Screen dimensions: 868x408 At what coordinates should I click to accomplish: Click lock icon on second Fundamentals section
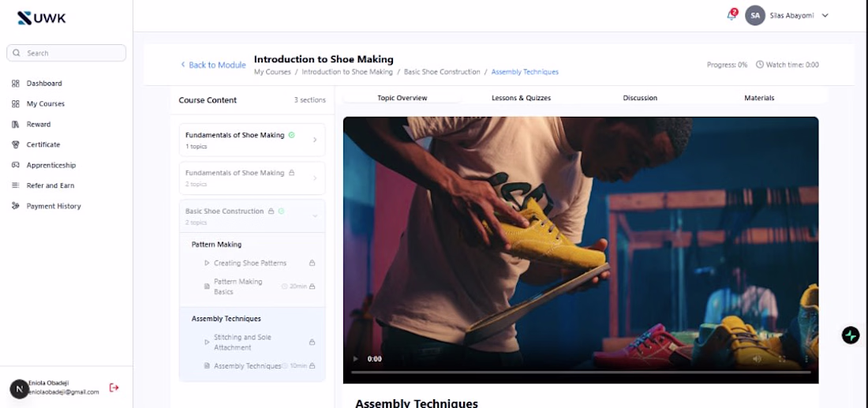[292, 173]
